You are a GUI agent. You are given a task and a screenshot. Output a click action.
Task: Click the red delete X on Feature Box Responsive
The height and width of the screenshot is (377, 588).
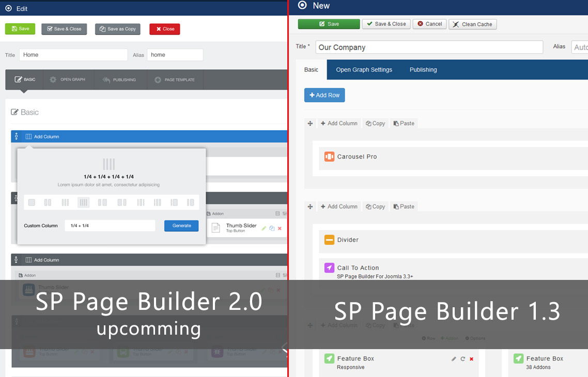click(471, 359)
